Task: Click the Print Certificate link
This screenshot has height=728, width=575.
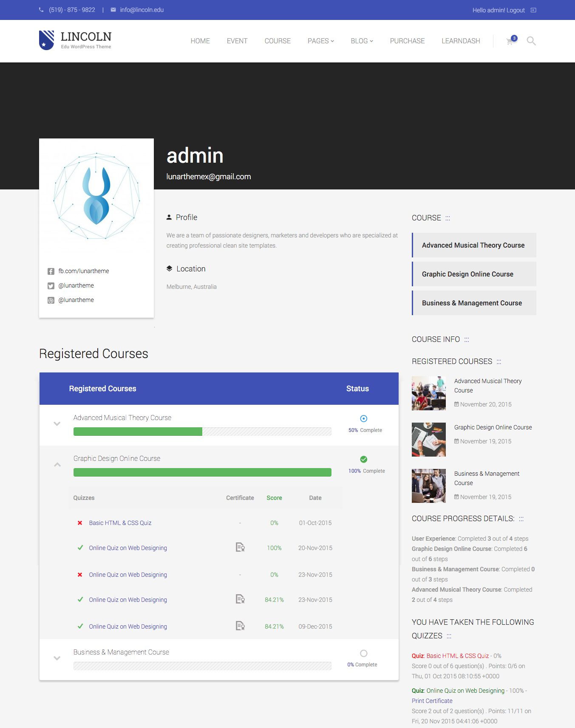Action: [432, 701]
